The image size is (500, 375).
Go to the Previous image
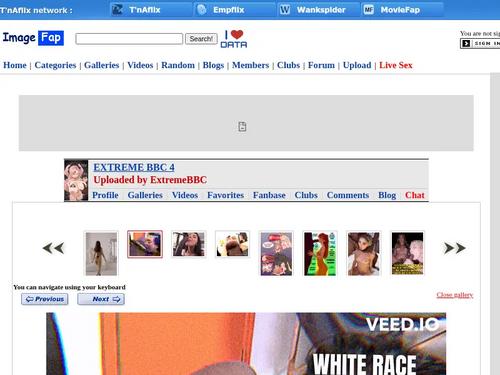(45, 299)
